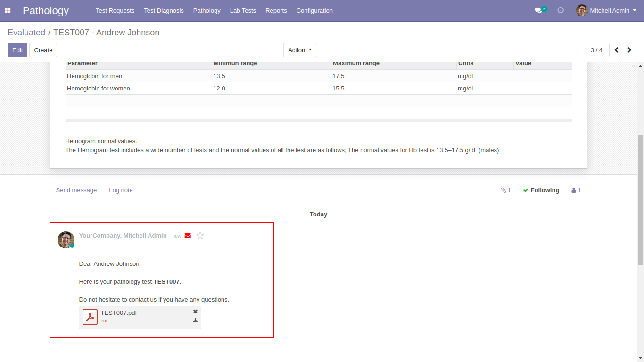Screen dimensions: 644x362
Task: Download the TEST007.pdf attachment
Action: click(195, 321)
